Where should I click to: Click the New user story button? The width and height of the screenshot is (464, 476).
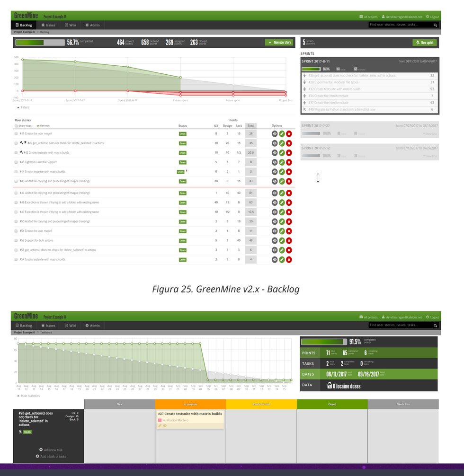[x=279, y=43]
